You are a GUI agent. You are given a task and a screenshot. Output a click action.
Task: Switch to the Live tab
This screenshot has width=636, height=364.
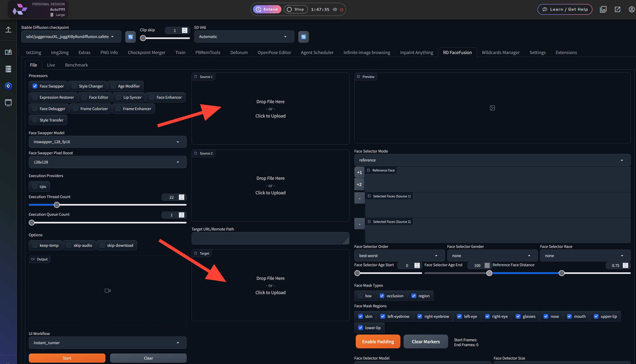coord(51,65)
